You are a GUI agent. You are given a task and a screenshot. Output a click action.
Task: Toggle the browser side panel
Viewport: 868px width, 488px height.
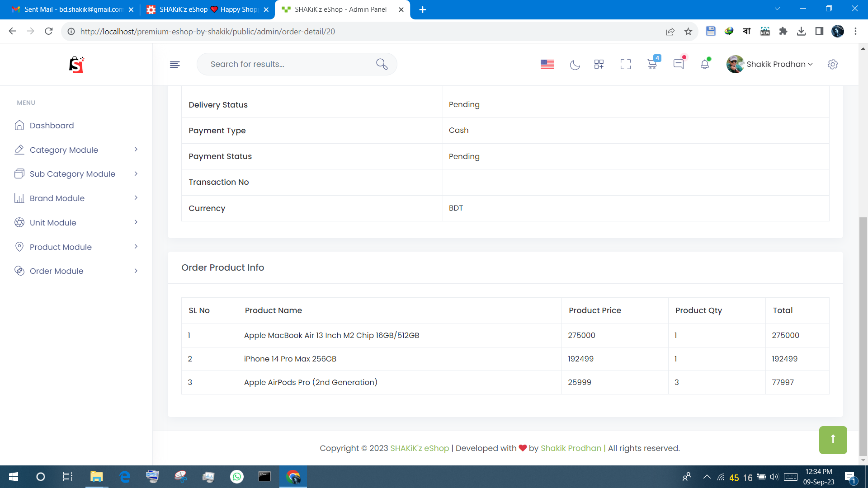coord(819,31)
